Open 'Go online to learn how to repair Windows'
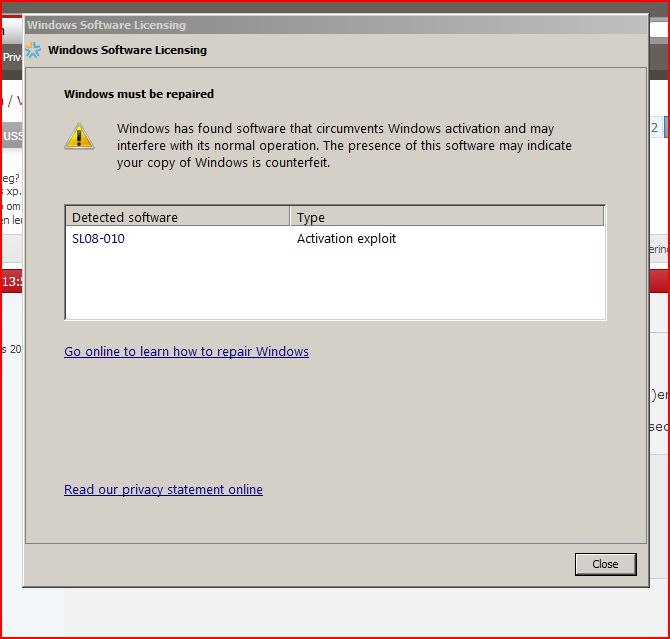 186,351
